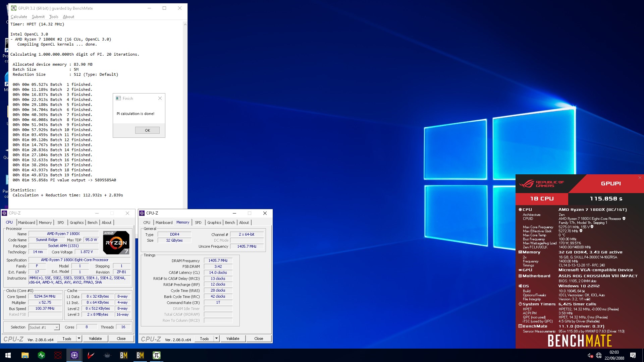Image resolution: width=644 pixels, height=362 pixels.
Task: Open the gray gauge taskbar icon
Action: [x=107, y=355]
